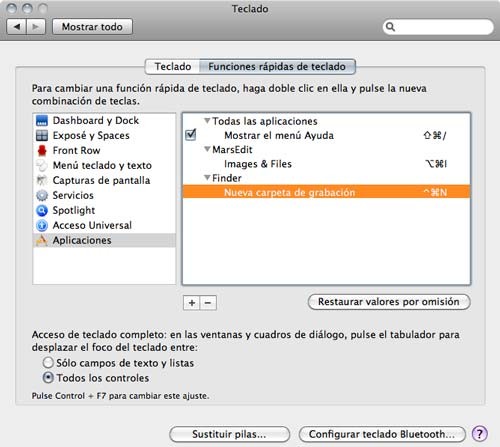Click the Menú teclado y texto icon
Viewport: 500px width, 447px height.
pyautogui.click(x=42, y=165)
